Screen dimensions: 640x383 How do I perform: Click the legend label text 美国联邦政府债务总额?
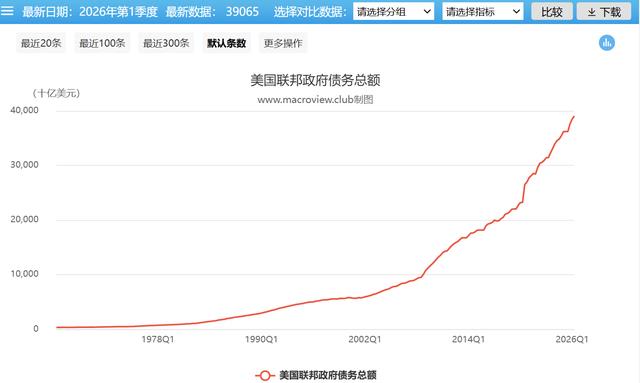click(x=328, y=375)
